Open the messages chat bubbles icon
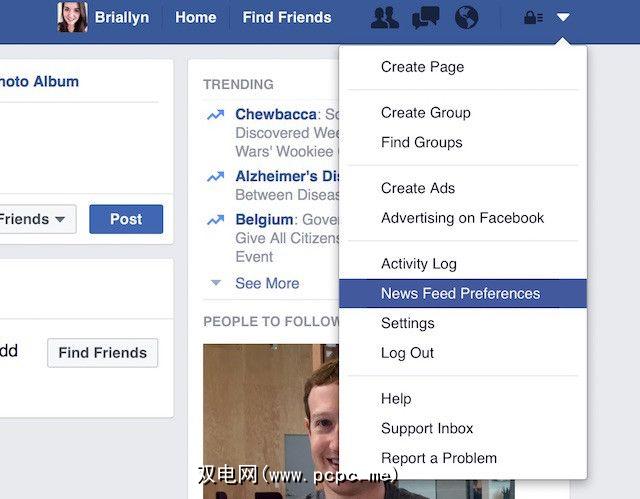The height and width of the screenshot is (499, 640). coord(426,18)
